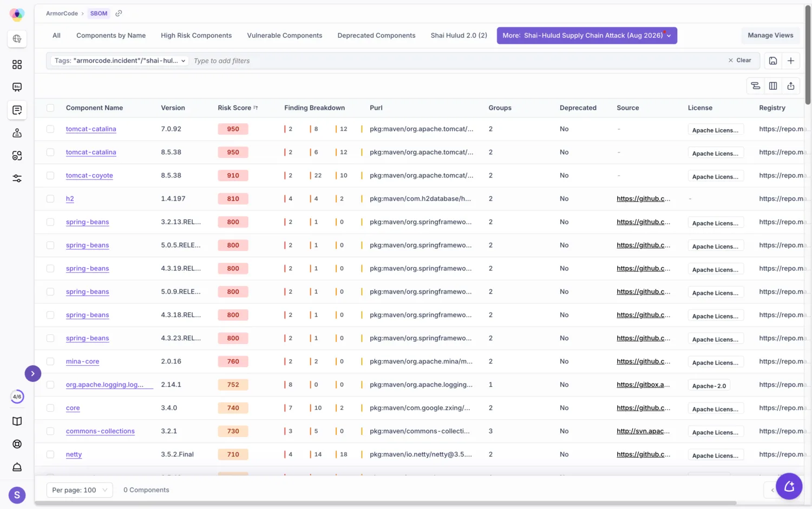Image resolution: width=812 pixels, height=509 pixels.
Task: Open notifications bell in sidebar
Action: (17, 467)
